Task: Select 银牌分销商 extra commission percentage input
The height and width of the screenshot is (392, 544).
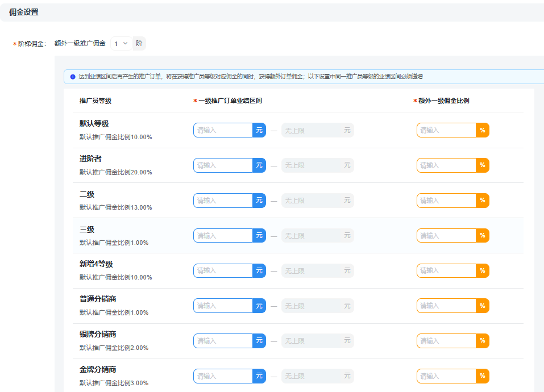Action: 446,341
